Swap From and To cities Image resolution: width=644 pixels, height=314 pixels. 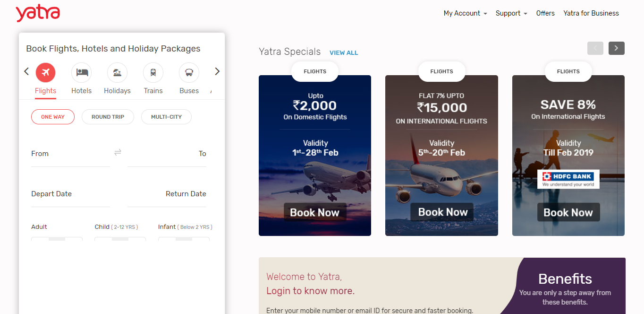[118, 152]
